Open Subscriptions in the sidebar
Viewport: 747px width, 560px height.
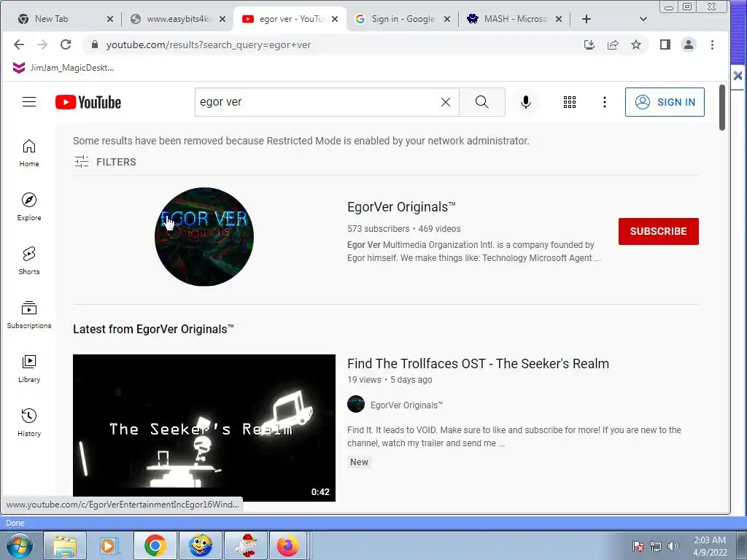tap(29, 315)
